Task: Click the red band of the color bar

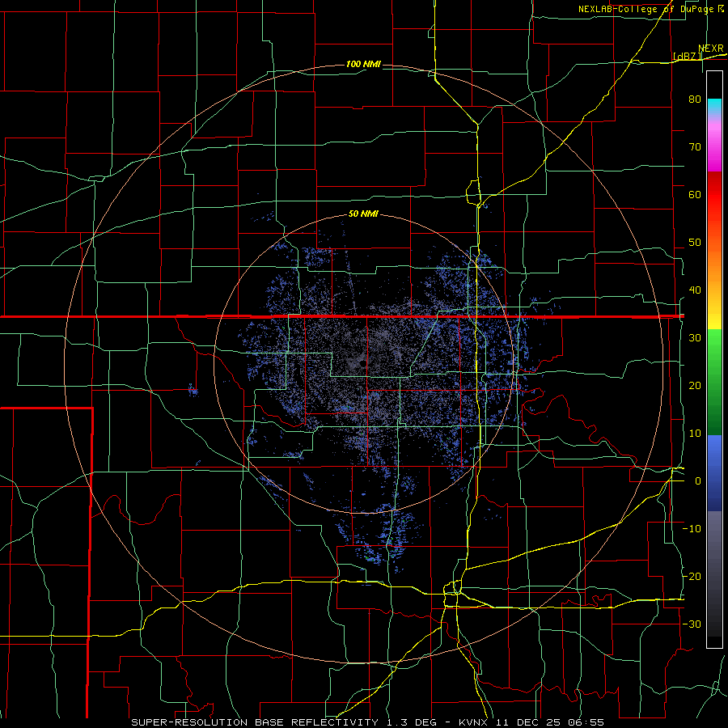Action: click(x=714, y=195)
